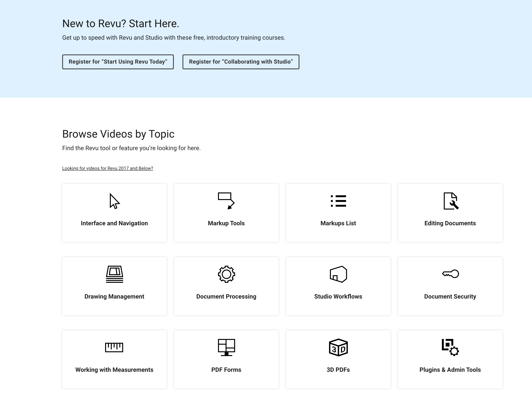Click the "Find the Revu tool or feature" text
This screenshot has width=532, height=409.
click(131, 148)
